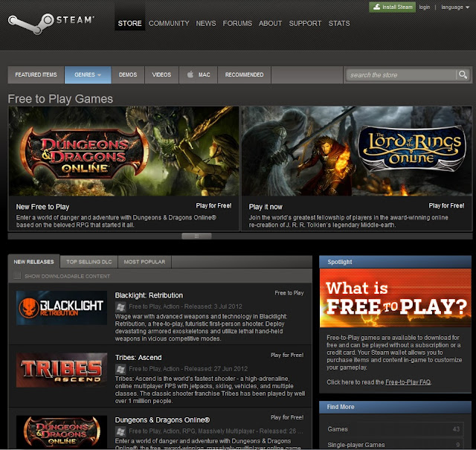Expand the Genres dropdown

tap(88, 74)
